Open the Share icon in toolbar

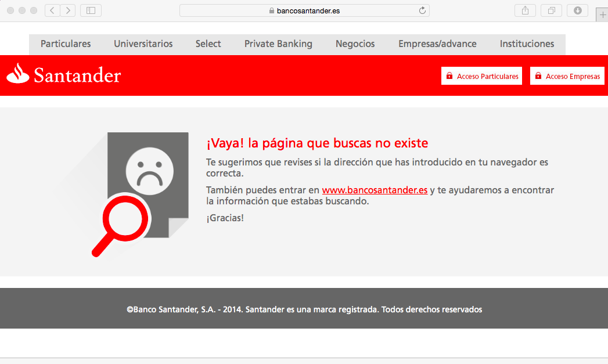point(525,10)
